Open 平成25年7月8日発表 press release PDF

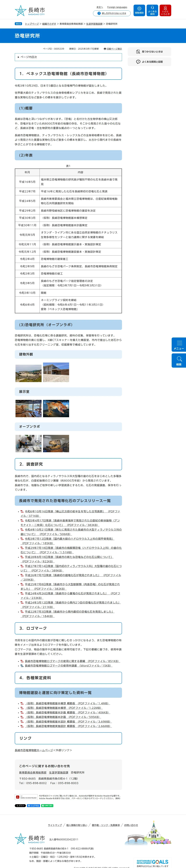click(x=70, y=586)
